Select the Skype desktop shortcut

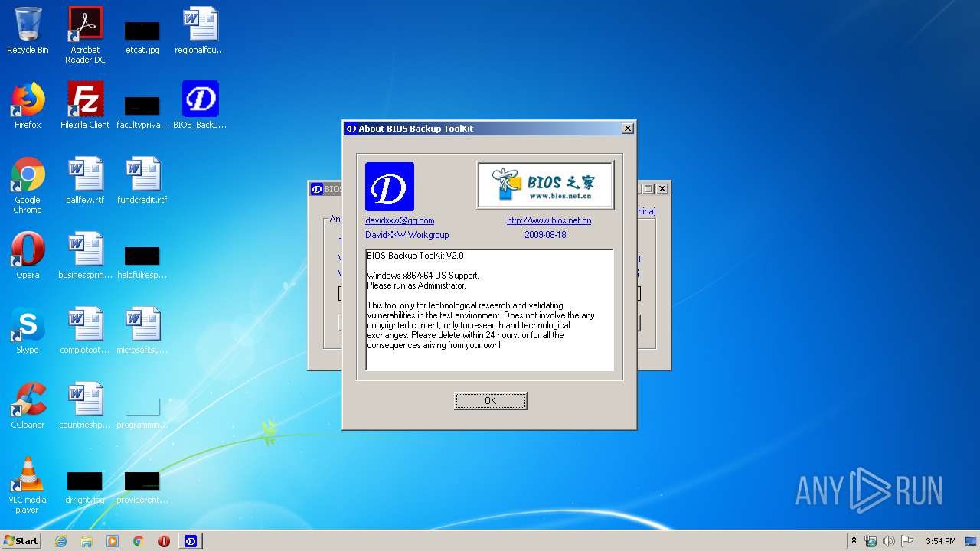(28, 331)
